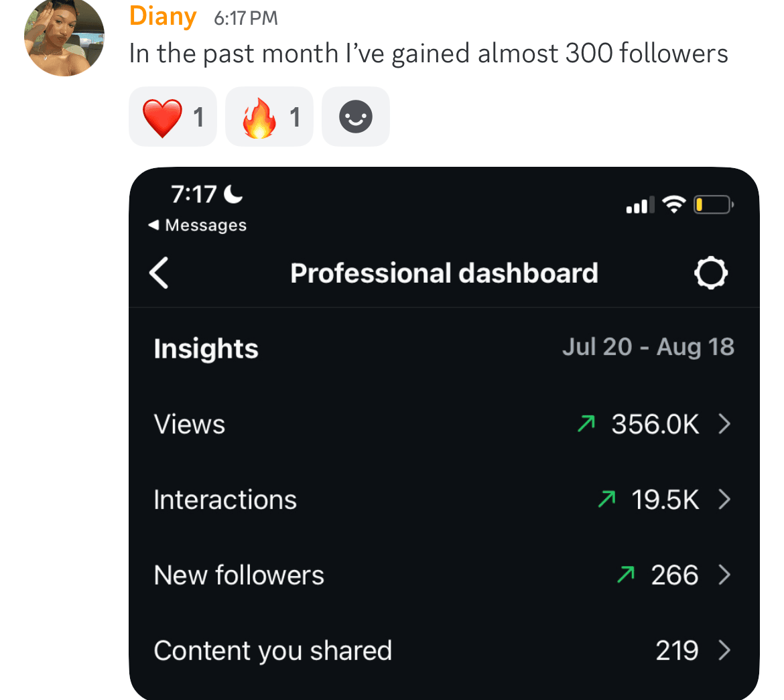Expand the Views row chevron
This screenshot has width=784, height=700.
click(724, 424)
